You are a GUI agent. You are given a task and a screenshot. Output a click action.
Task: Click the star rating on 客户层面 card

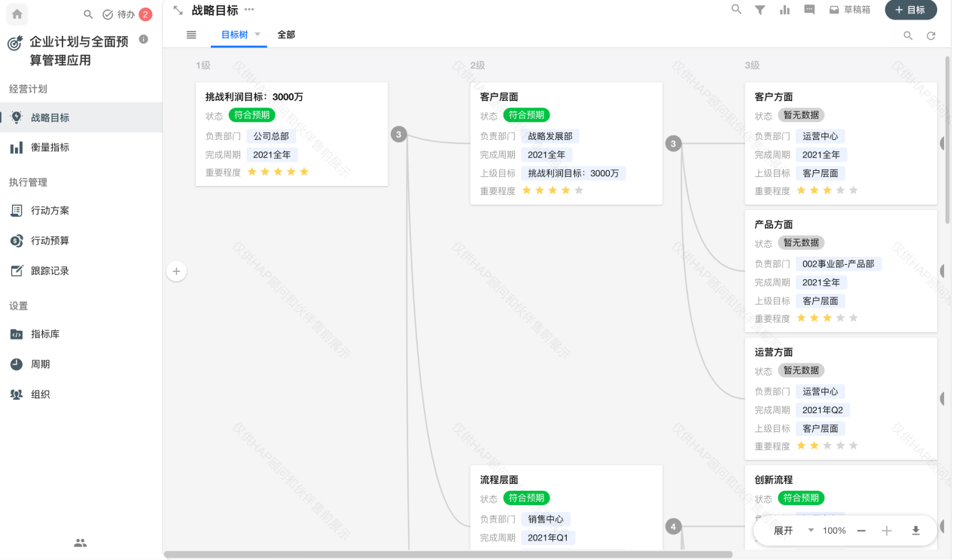(553, 190)
